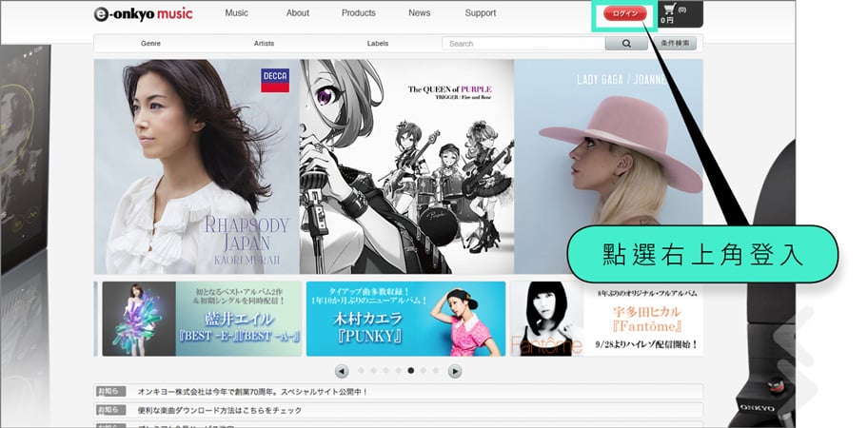Click the red ログイン login button
Screen dimensions: 868x428
pyautogui.click(x=625, y=14)
